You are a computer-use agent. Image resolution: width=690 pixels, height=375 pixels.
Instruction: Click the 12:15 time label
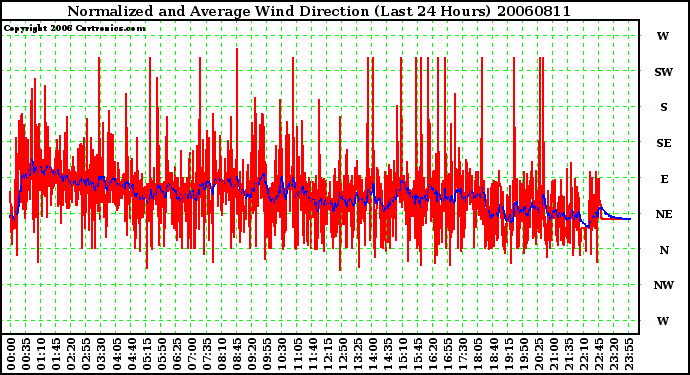(x=327, y=354)
